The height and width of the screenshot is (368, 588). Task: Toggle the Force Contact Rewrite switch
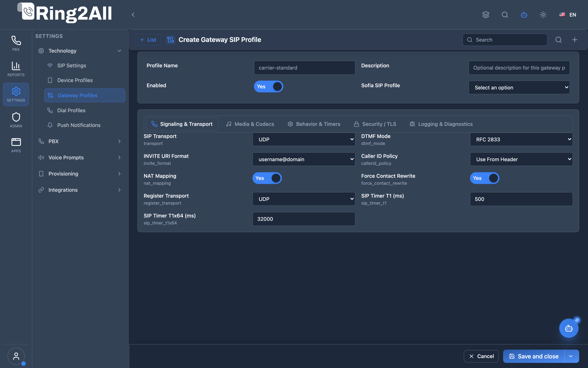(485, 178)
